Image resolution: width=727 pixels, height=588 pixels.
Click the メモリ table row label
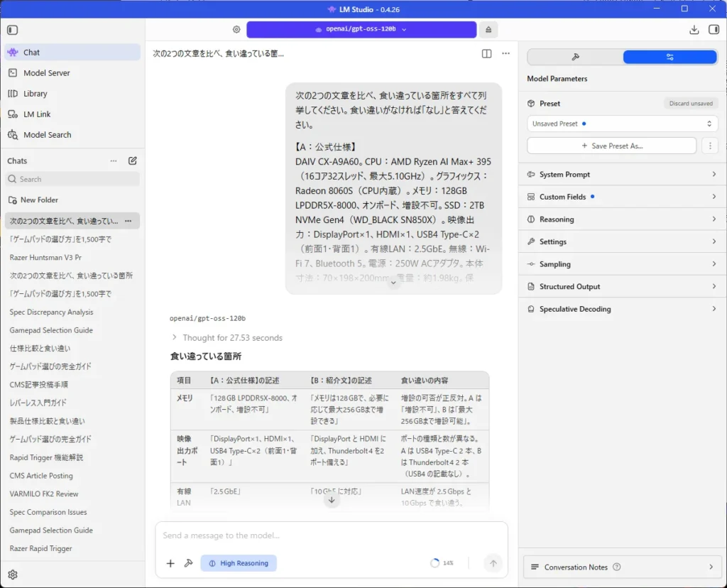(185, 398)
